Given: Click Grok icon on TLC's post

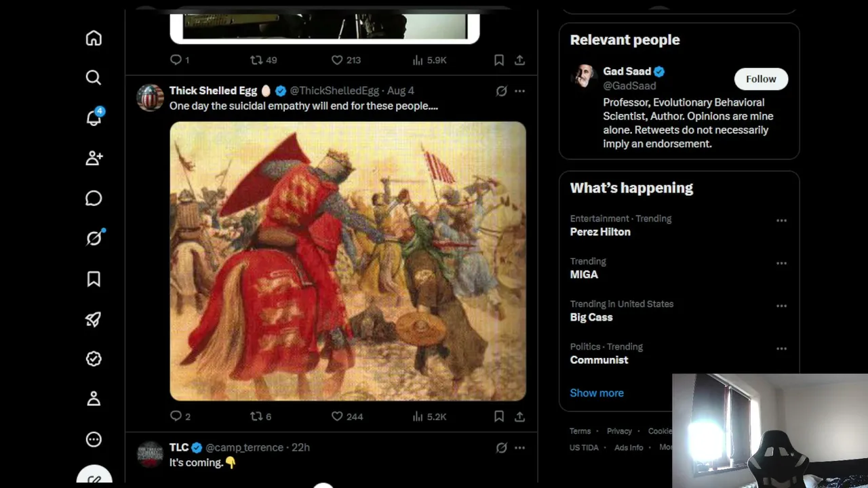Looking at the screenshot, I should 501,447.
